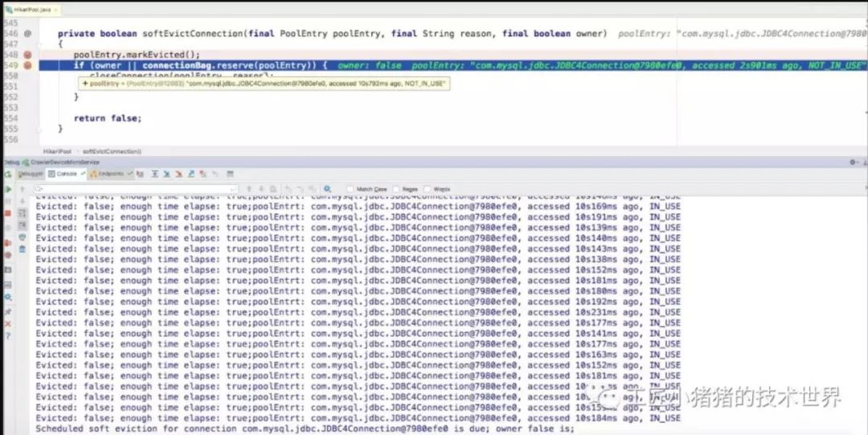
Task: Click Show Execution Point icon
Action: point(140,174)
